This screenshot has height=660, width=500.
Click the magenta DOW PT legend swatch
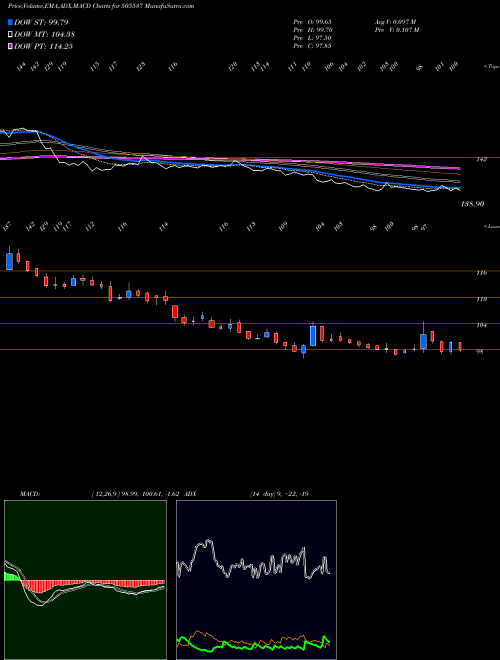(11, 46)
